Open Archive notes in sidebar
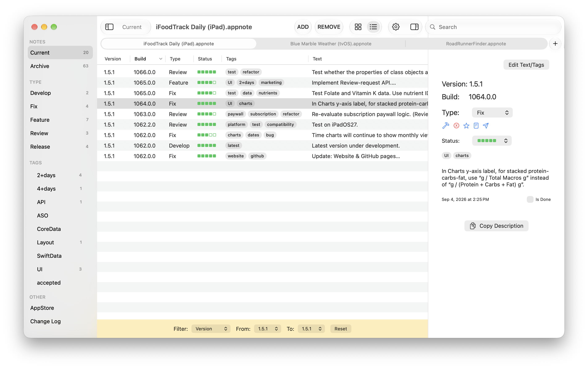The height and width of the screenshot is (369, 588). pyautogui.click(x=60, y=66)
